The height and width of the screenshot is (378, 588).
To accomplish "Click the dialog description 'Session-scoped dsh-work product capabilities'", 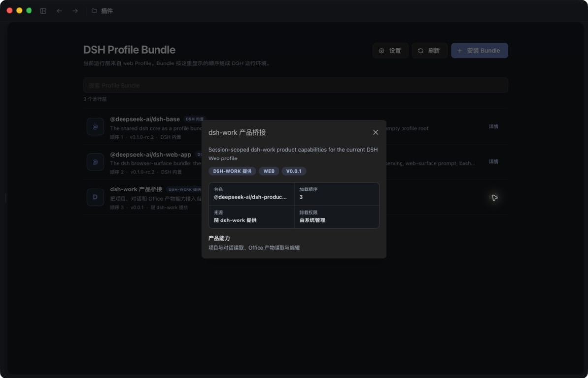I will [x=293, y=154].
